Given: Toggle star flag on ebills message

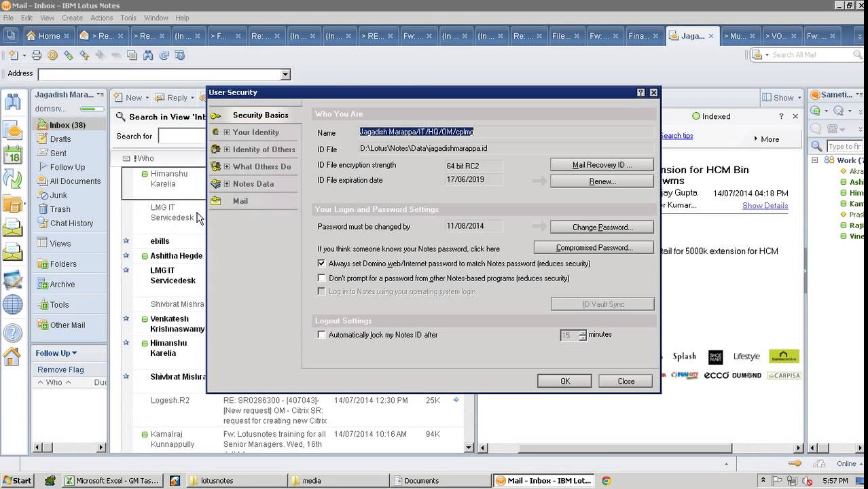Looking at the screenshot, I should point(126,241).
